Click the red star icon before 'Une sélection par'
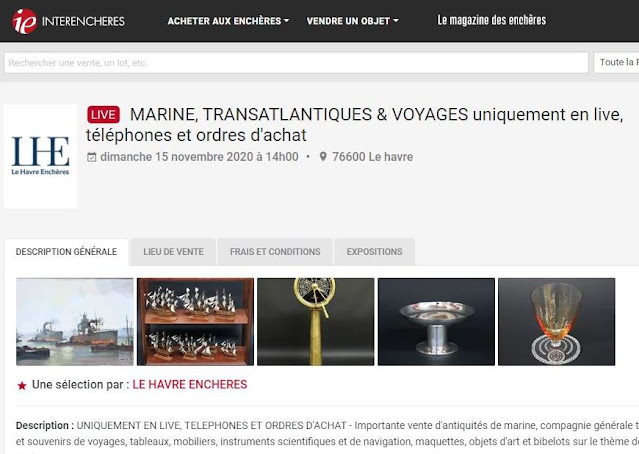This screenshot has height=454, width=639. (22, 386)
